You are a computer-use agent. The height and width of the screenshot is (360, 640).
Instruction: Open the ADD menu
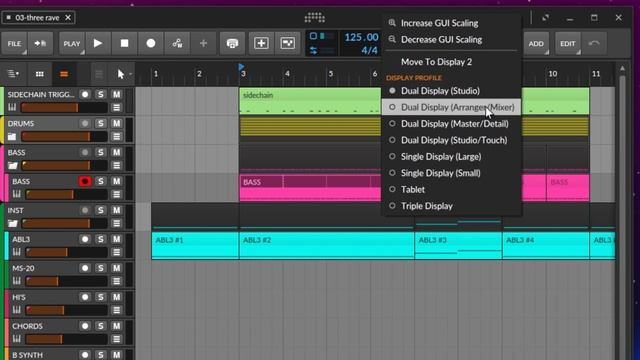536,43
